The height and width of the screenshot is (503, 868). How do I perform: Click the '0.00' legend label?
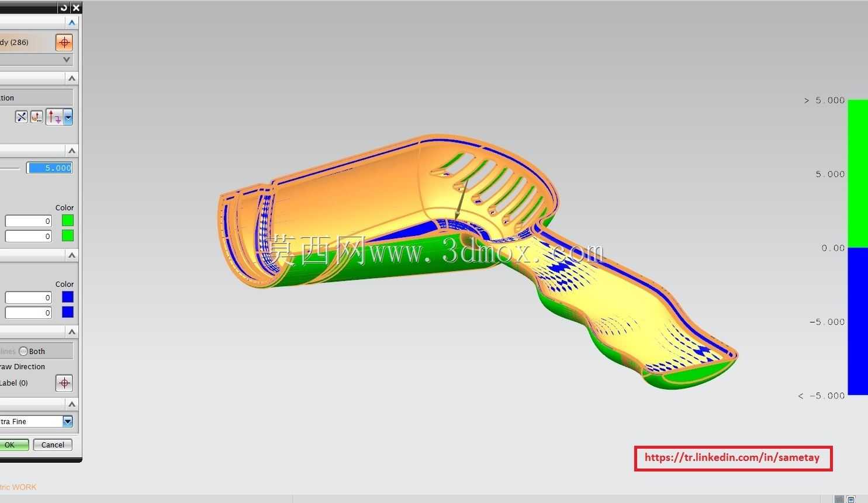pos(833,248)
